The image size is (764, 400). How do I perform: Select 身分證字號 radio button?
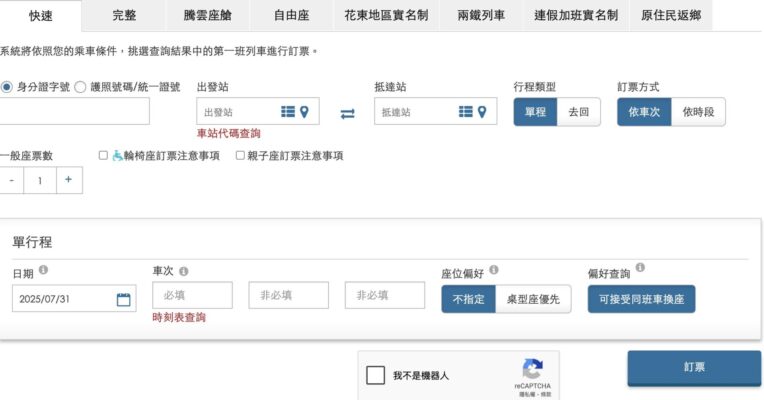7,87
